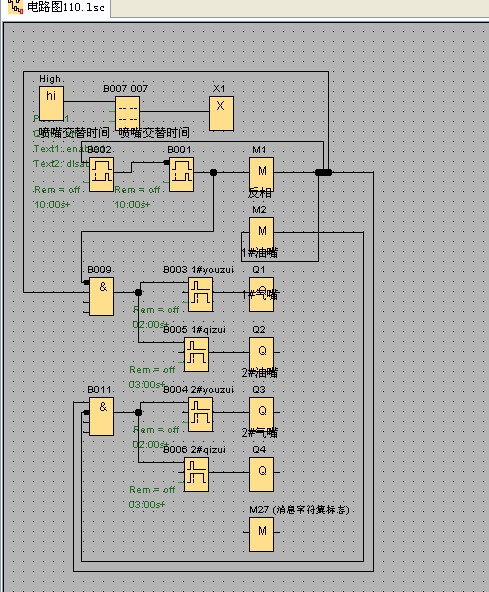Click the 'M27 (消息字符集标志)' label
This screenshot has height=592, width=489.
click(299, 510)
